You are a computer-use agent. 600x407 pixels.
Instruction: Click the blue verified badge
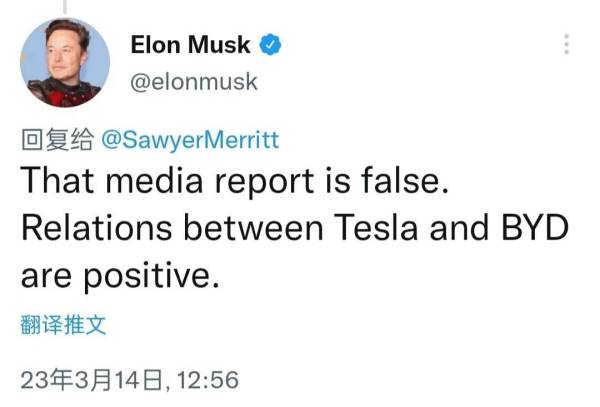click(270, 44)
